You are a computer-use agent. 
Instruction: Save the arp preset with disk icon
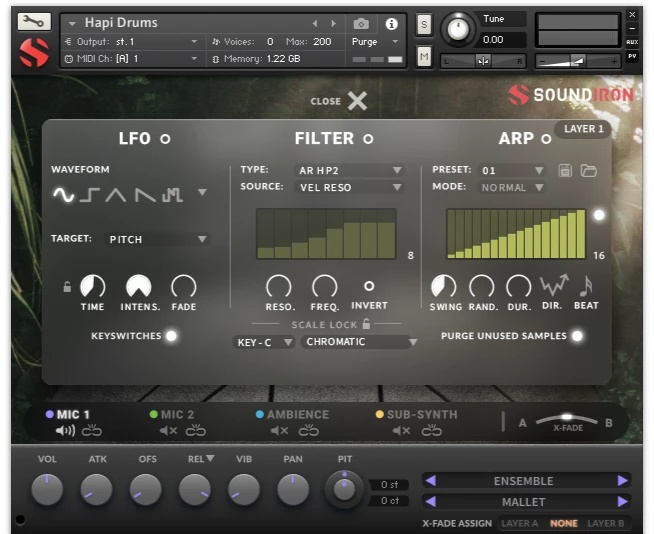[x=565, y=170]
